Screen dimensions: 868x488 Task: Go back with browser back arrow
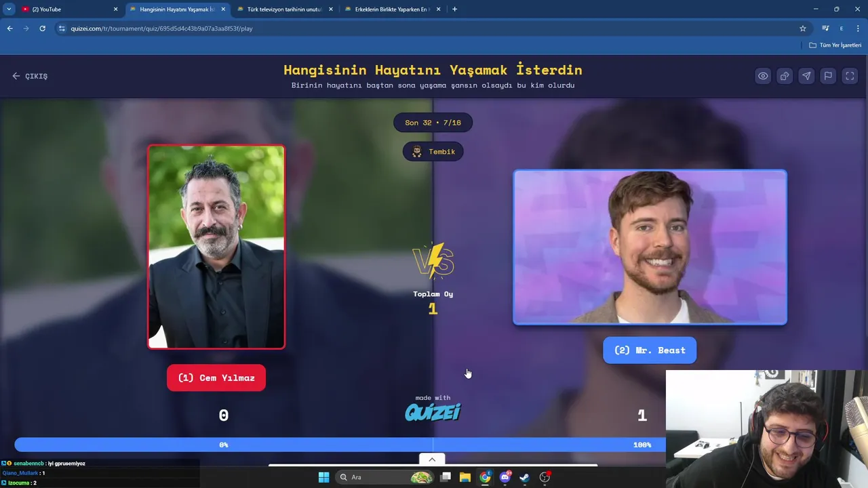(9, 28)
